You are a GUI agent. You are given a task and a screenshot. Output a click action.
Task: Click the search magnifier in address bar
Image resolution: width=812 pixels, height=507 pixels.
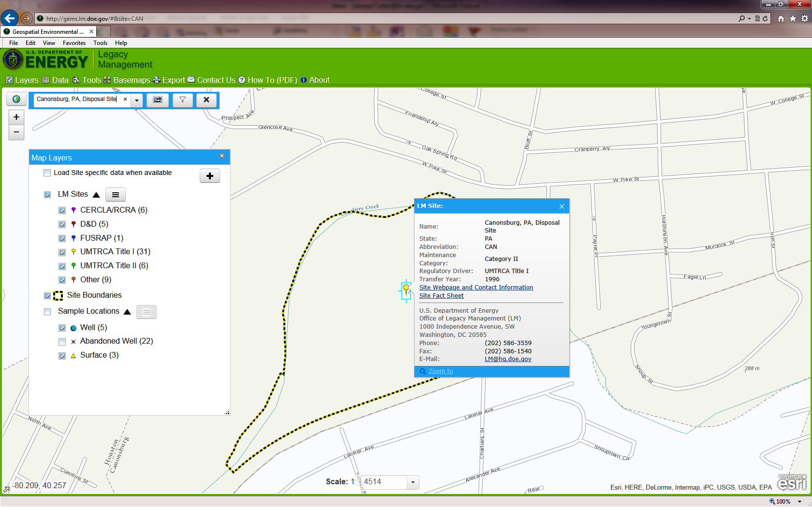[742, 18]
